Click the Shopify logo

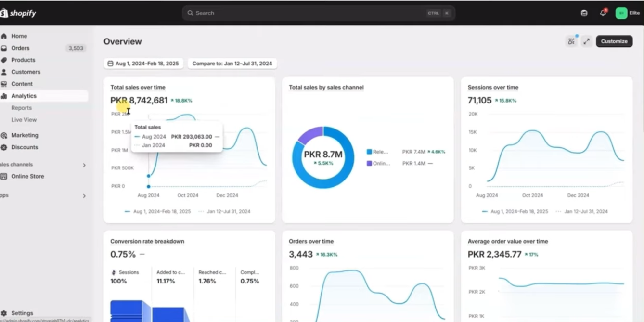18,13
